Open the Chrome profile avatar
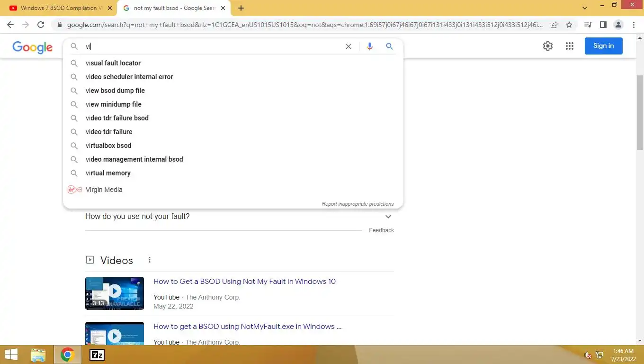This screenshot has width=644, height=364. pyautogui.click(x=618, y=25)
